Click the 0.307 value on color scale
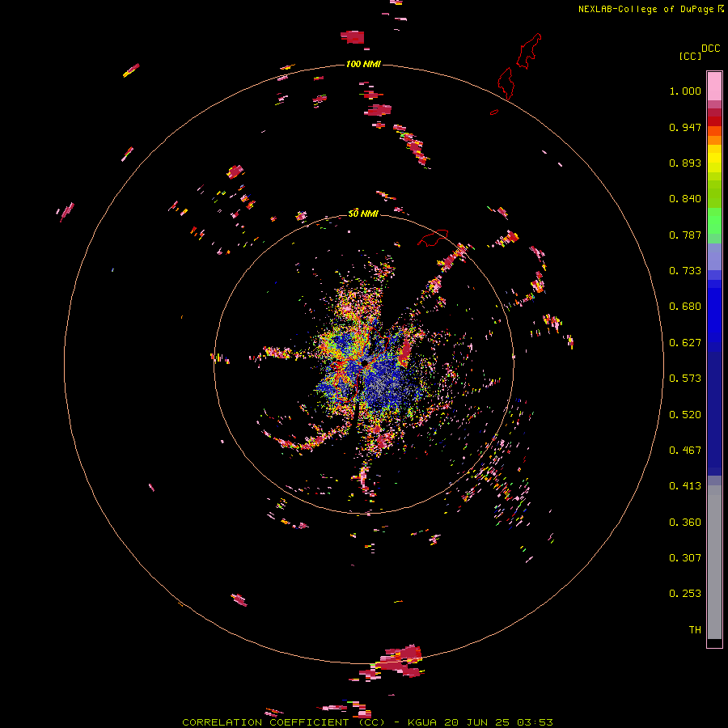Image resolution: width=728 pixels, height=728 pixels. pos(685,558)
